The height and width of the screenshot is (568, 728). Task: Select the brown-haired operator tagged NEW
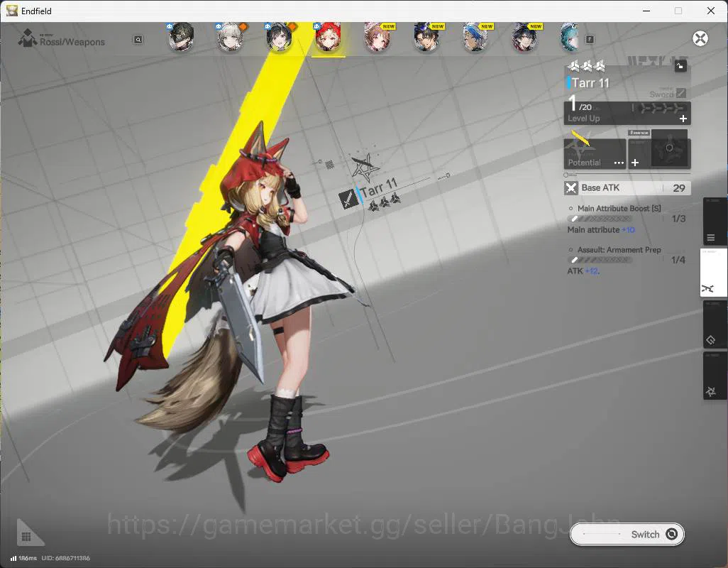(x=377, y=37)
